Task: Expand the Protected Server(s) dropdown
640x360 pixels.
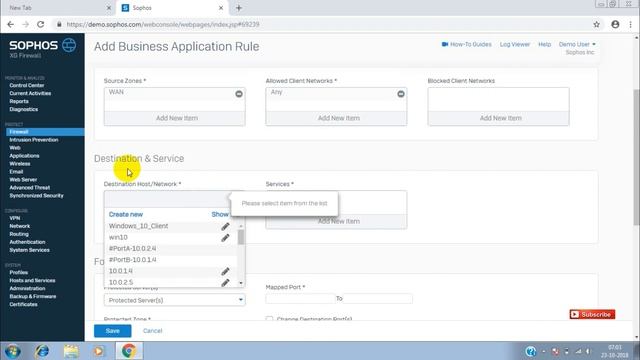Action: click(175, 300)
